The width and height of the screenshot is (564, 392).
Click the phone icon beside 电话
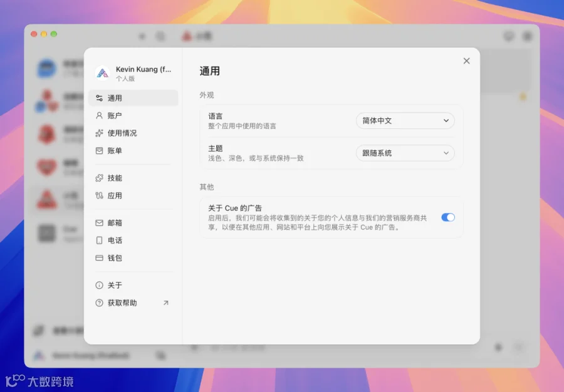[x=99, y=240]
